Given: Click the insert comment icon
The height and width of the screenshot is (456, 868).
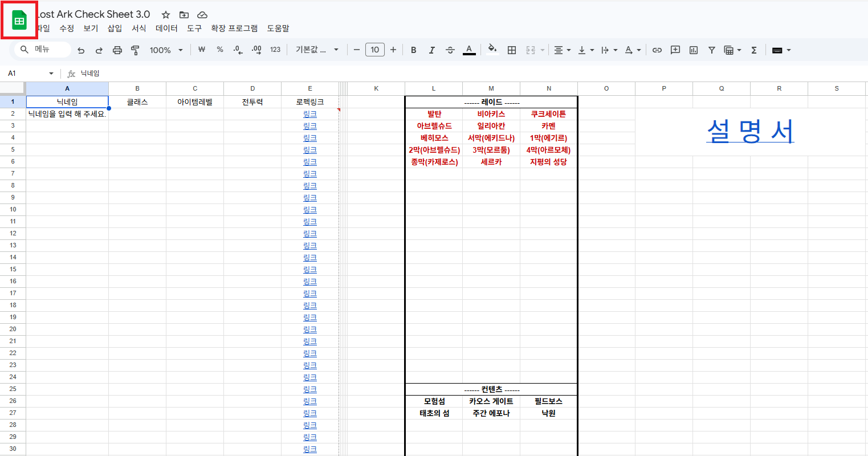Looking at the screenshot, I should 675,50.
